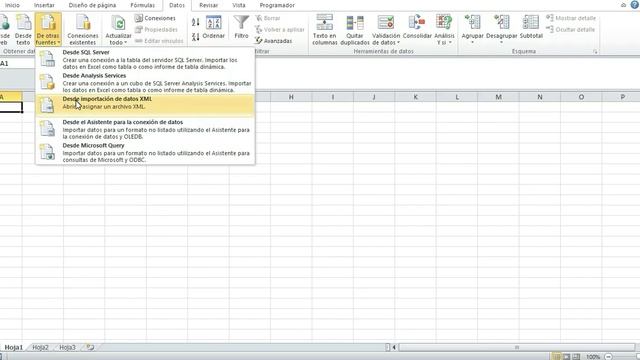Select Desde el Asistente para la conexión de datos

145,129
